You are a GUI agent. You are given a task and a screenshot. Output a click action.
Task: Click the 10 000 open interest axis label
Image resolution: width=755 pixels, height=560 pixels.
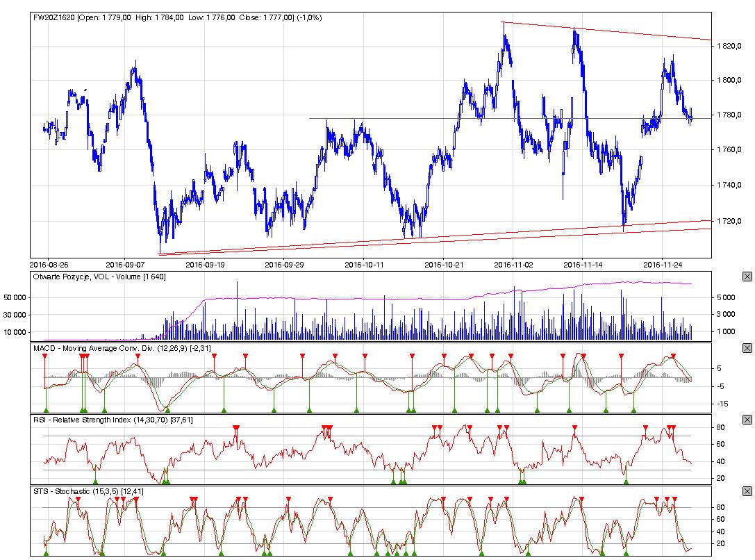[15, 332]
